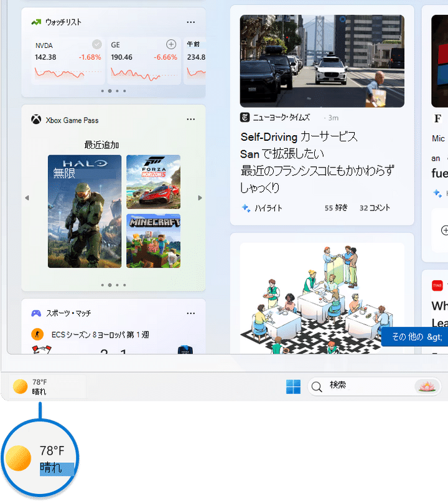
Task: Click the highlight sparkle icon under article
Action: coord(246,208)
